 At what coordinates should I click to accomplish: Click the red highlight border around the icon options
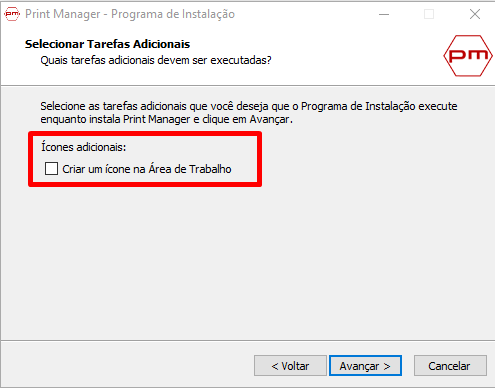[x=145, y=134]
